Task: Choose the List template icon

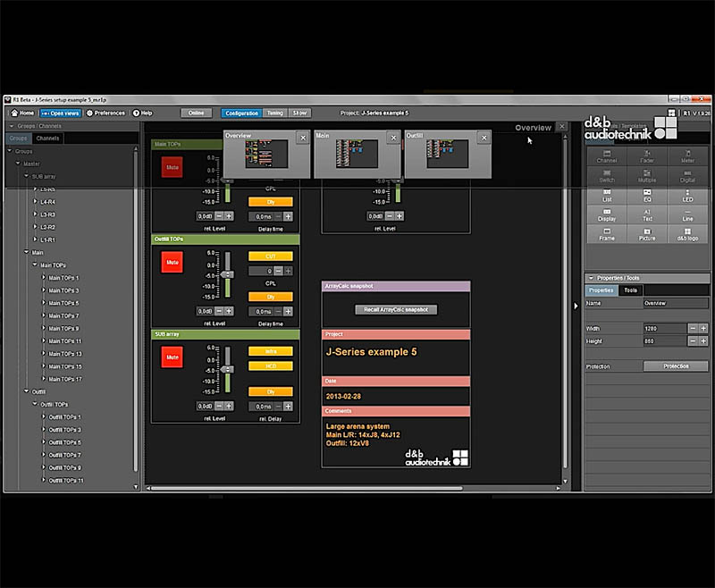Action: (607, 196)
